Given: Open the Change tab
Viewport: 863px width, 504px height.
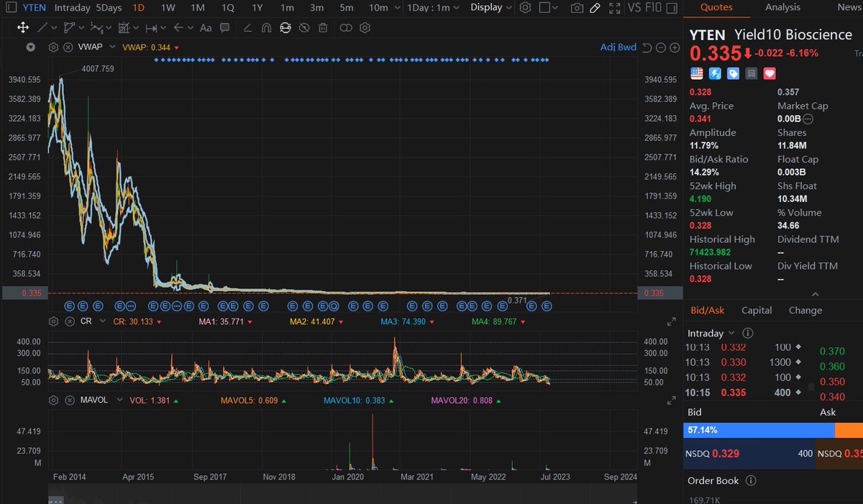Looking at the screenshot, I should pyautogui.click(x=805, y=311).
